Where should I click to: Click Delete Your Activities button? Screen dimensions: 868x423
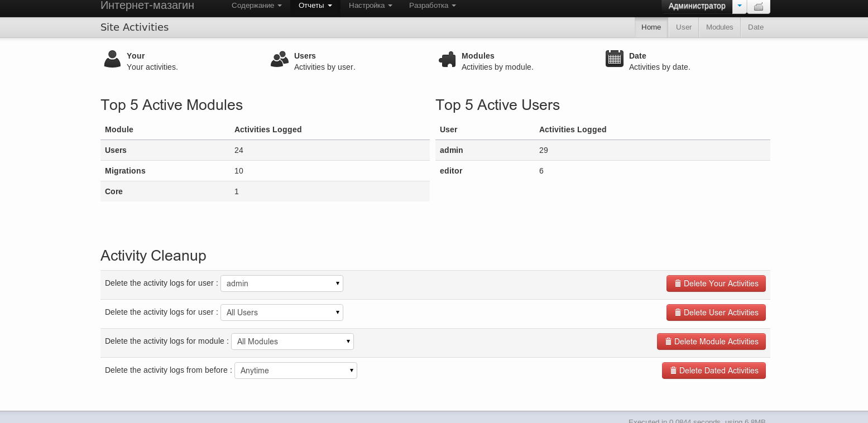(716, 283)
